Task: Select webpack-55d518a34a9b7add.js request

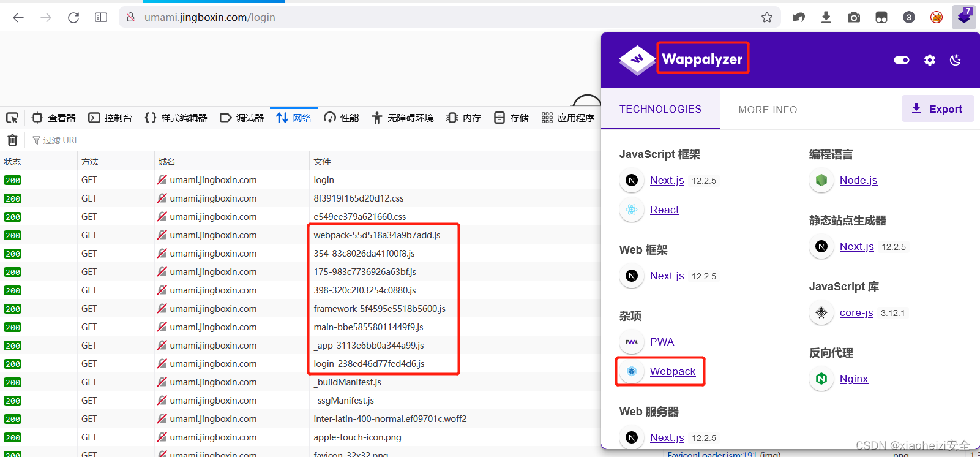Action: point(301,235)
